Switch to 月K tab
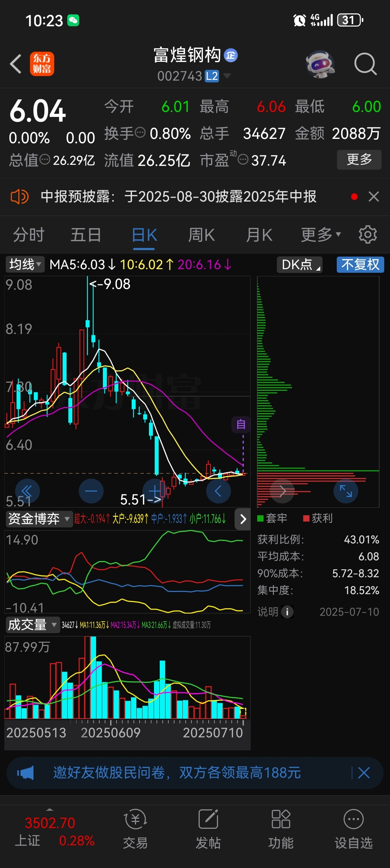This screenshot has height=868, width=390. 259,235
